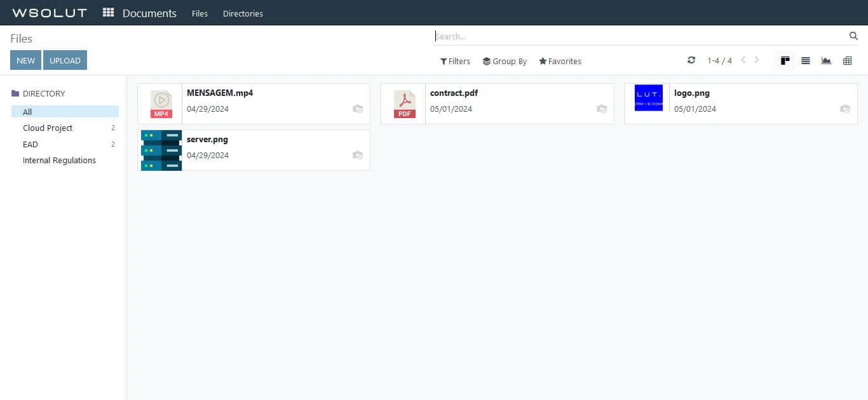Click the search magnifier icon
Image resolution: width=868 pixels, height=400 pixels.
click(x=853, y=36)
